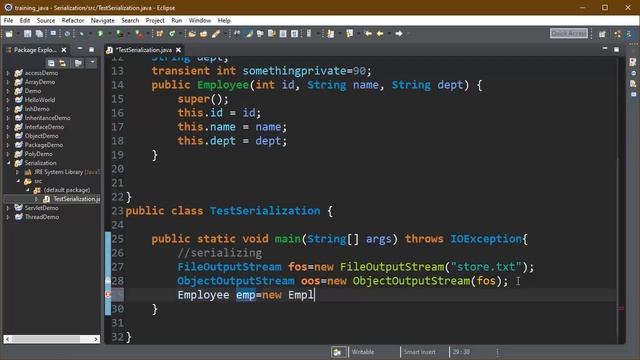Click the Back navigation arrow
This screenshot has width=640, height=360.
[x=380, y=33]
